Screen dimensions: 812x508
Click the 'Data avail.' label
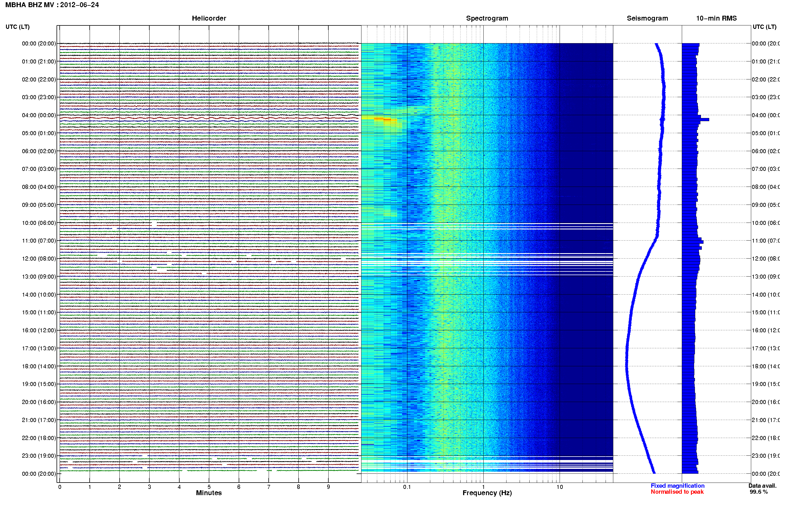tap(762, 486)
